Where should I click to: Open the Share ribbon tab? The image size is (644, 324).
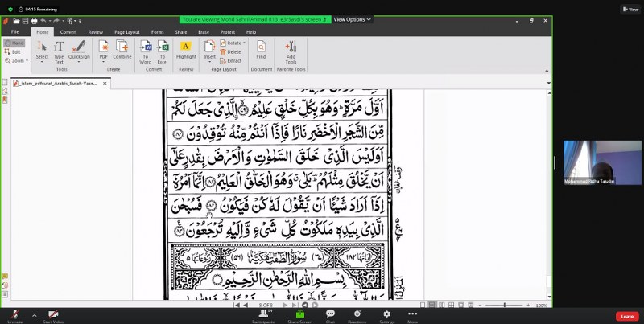click(x=180, y=32)
